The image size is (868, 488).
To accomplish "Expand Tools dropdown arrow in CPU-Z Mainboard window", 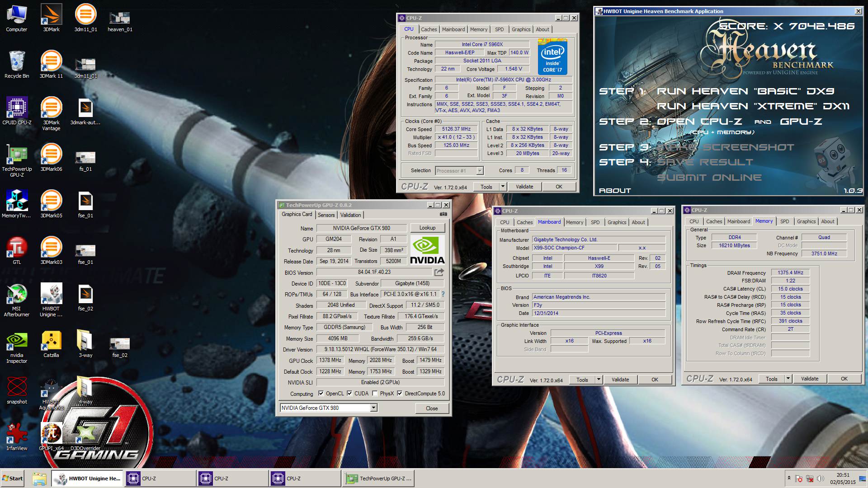I will pyautogui.click(x=599, y=380).
